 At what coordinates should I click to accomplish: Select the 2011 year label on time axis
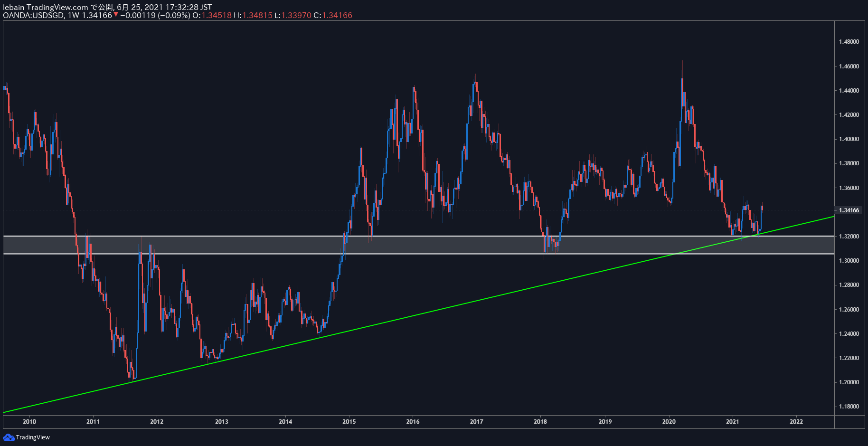pyautogui.click(x=93, y=421)
